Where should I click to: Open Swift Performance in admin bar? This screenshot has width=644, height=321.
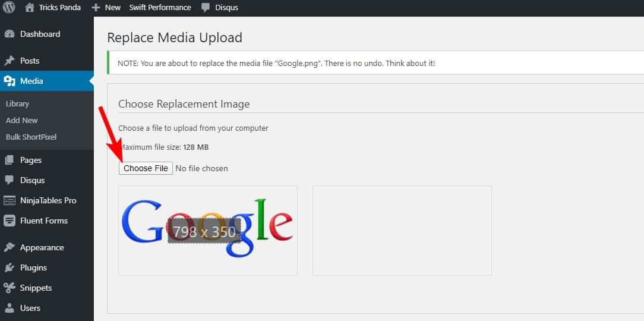tap(160, 8)
